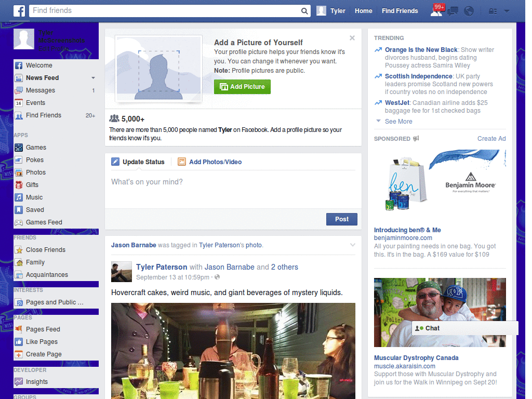Open Muscular Dystrophy Canada ad title
The height and width of the screenshot is (399, 532).
coord(416,357)
